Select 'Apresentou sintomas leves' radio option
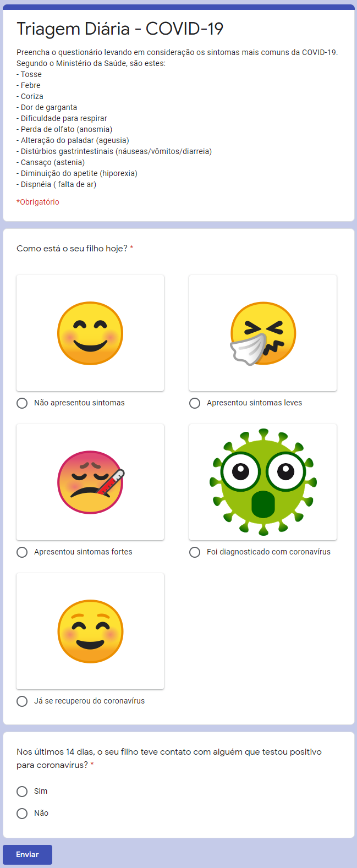357x868 pixels. point(195,403)
